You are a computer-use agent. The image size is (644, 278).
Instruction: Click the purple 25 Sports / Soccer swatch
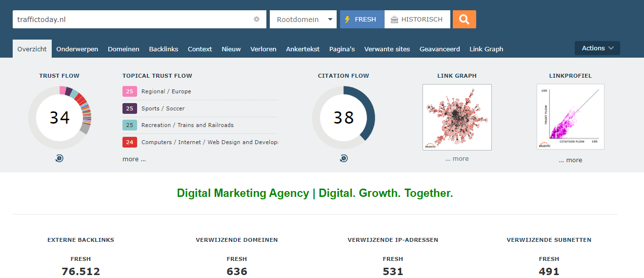click(130, 108)
